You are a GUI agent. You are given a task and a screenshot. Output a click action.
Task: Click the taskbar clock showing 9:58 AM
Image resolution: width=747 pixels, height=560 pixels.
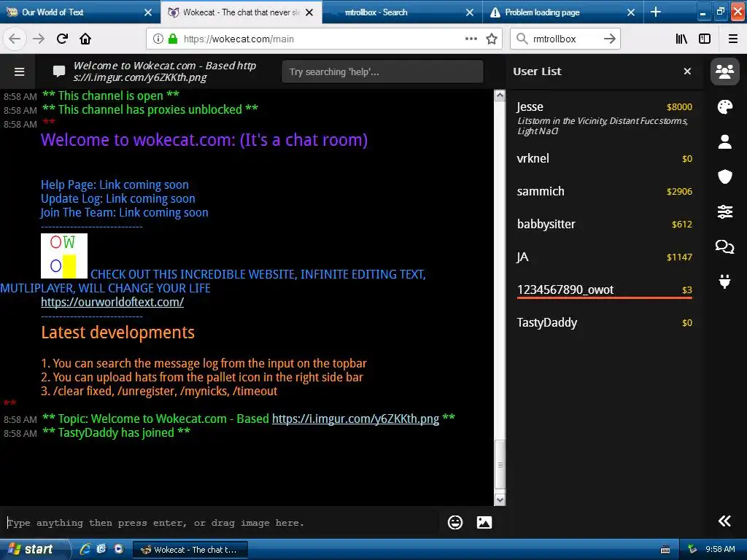point(720,549)
